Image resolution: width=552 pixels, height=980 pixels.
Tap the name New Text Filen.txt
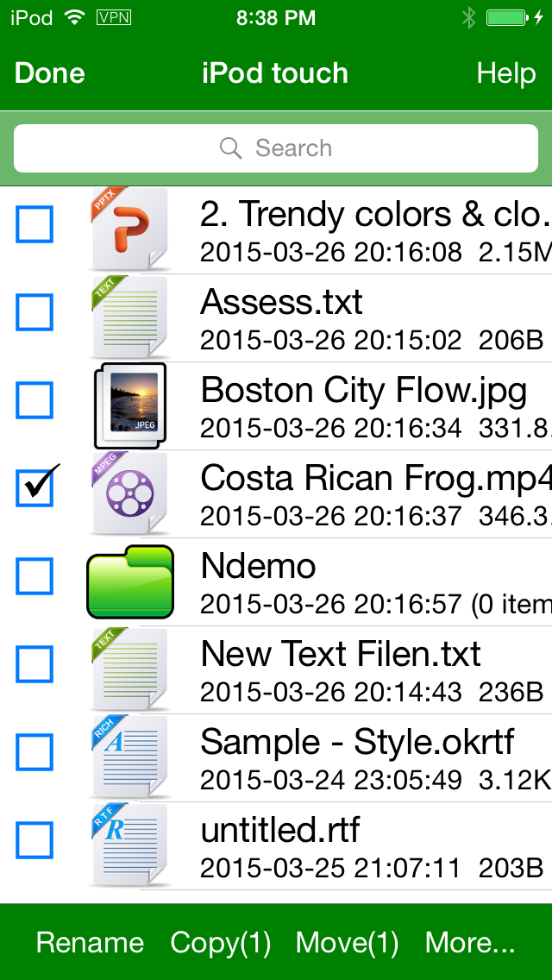click(x=341, y=655)
